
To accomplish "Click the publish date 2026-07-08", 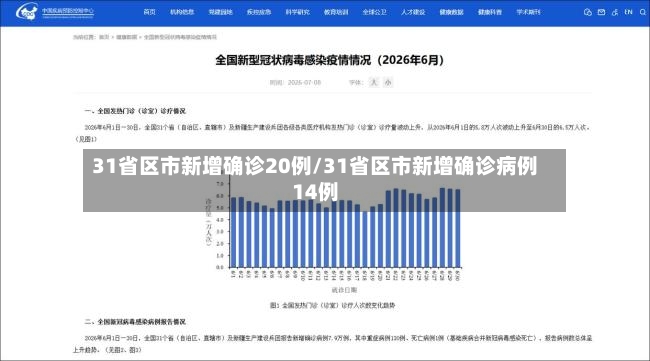I will (304, 82).
